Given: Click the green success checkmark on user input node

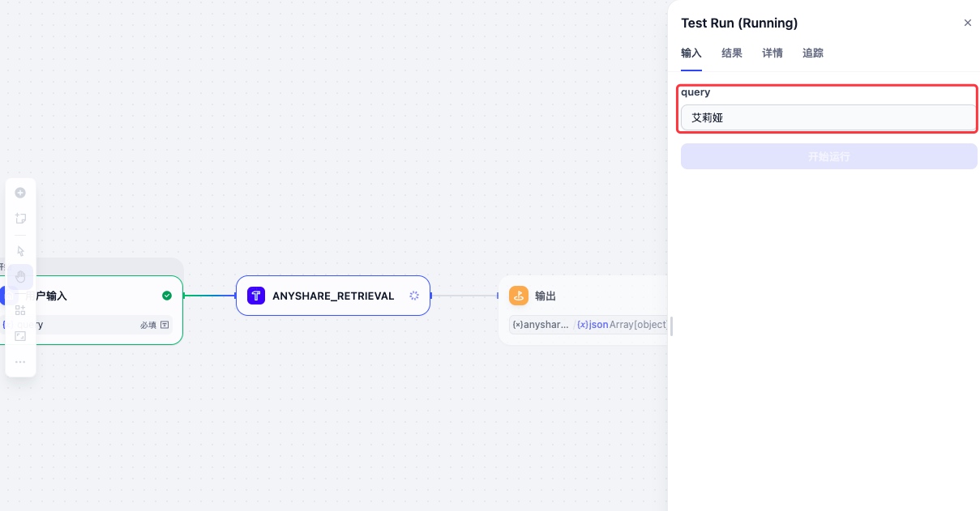Looking at the screenshot, I should [167, 296].
